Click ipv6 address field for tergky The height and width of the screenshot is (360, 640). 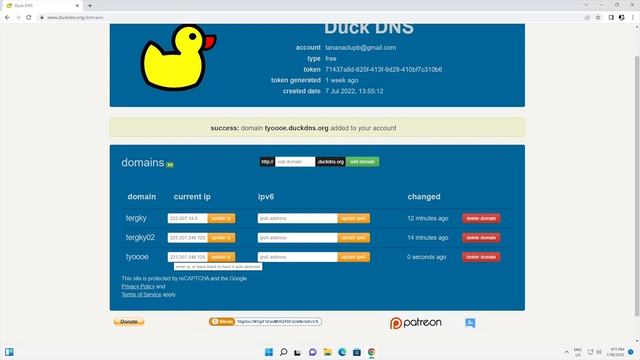[x=298, y=218]
